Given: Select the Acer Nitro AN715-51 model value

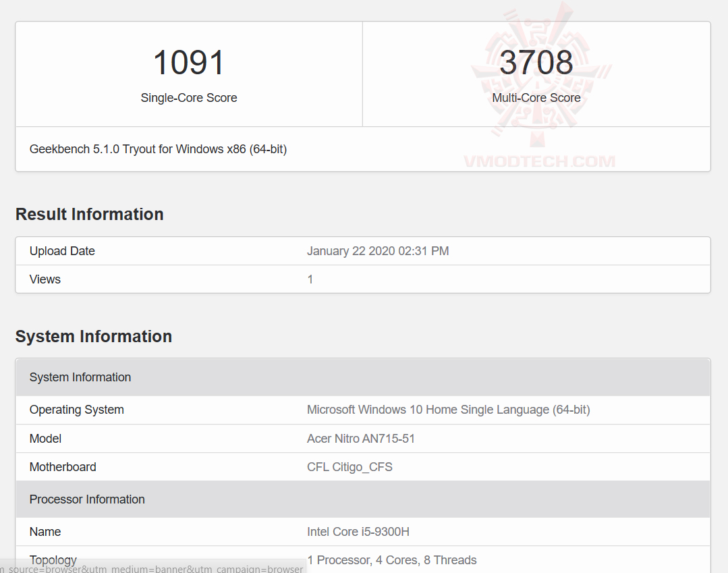Looking at the screenshot, I should pos(361,438).
